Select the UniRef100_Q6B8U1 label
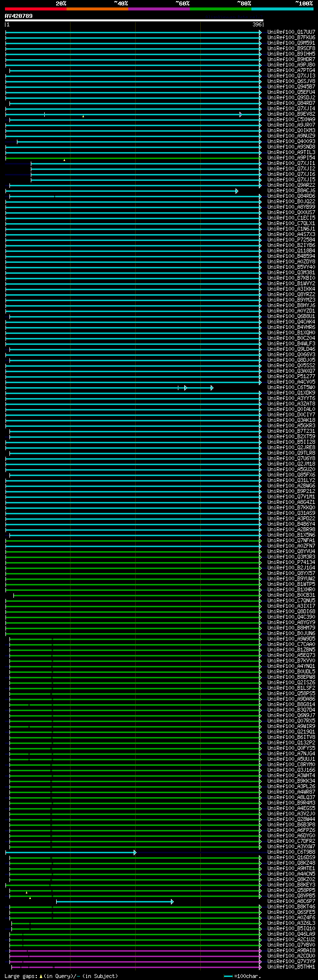Viewport: 318px width, 980px height. pyautogui.click(x=291, y=316)
